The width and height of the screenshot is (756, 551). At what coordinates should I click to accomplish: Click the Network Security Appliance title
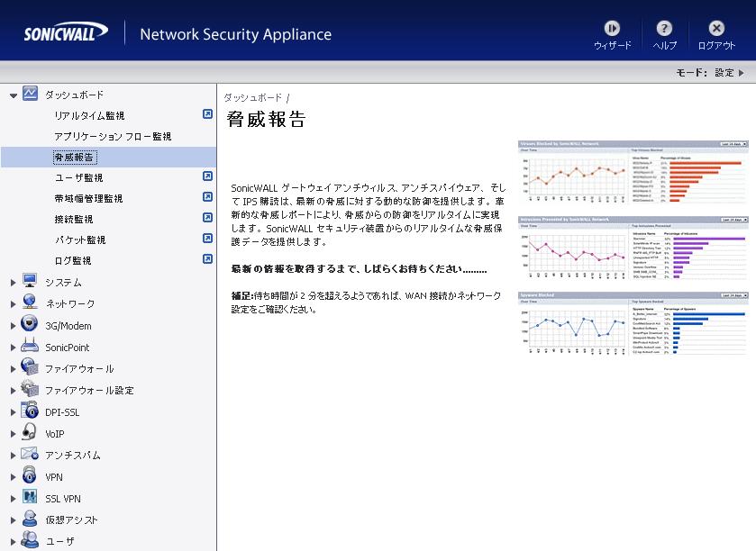tap(236, 34)
